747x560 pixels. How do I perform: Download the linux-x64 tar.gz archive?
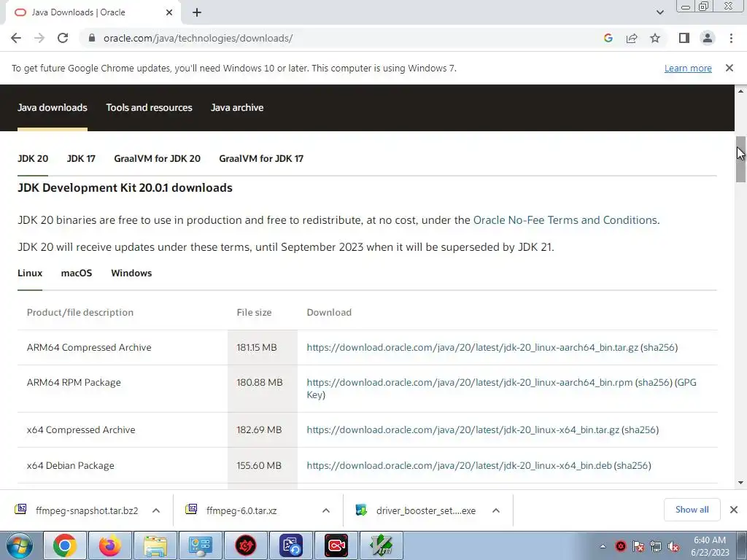463,430
